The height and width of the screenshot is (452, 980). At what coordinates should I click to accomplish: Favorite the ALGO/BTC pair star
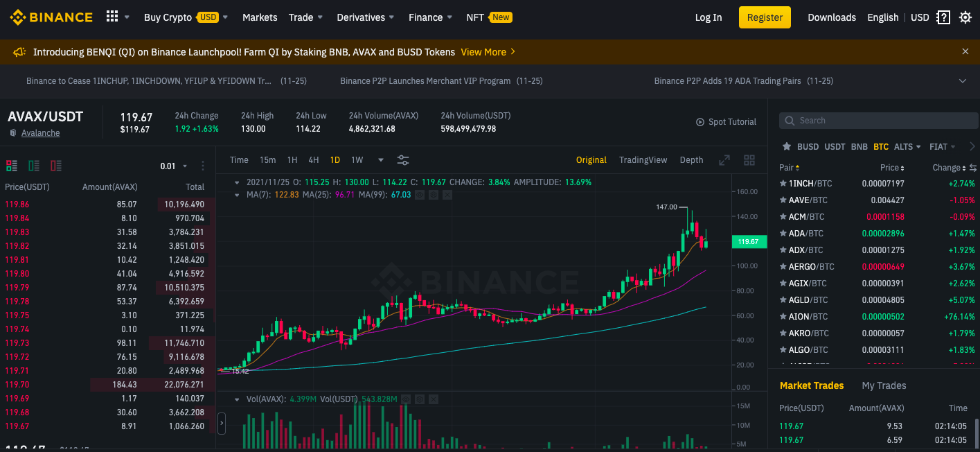tap(783, 350)
